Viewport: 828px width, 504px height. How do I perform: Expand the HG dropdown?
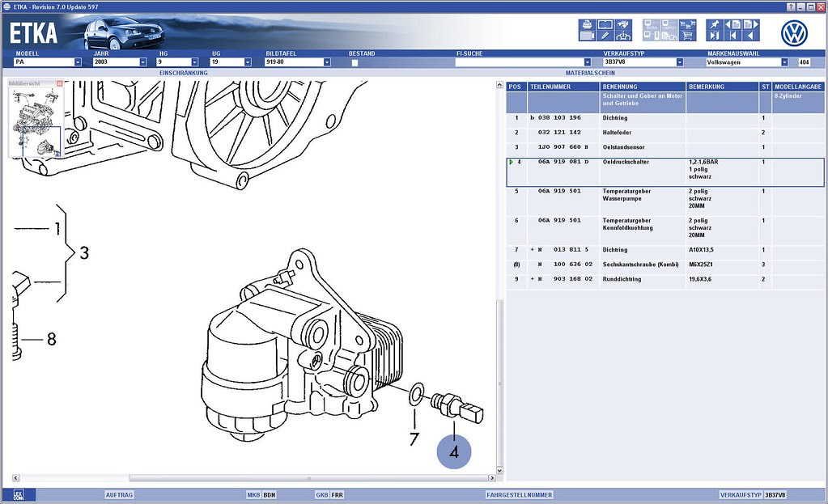pyautogui.click(x=194, y=62)
